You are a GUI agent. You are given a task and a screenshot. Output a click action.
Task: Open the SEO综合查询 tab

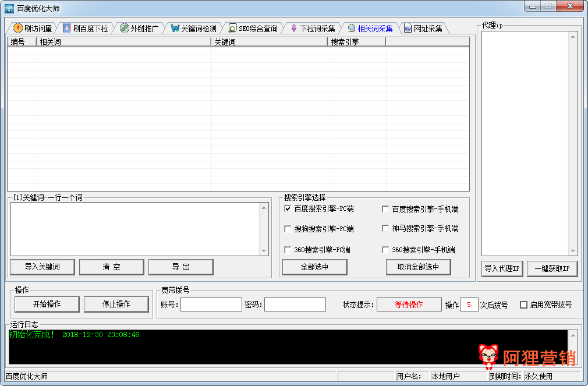(x=253, y=29)
